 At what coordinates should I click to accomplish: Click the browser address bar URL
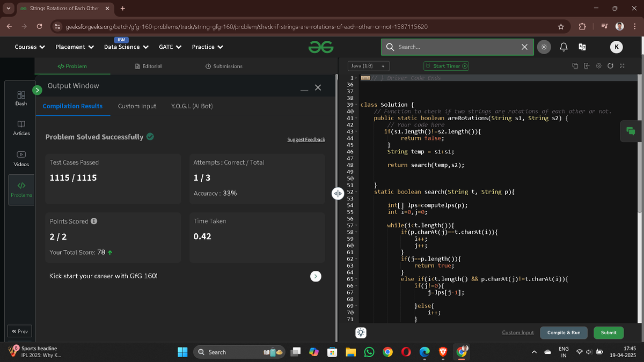(x=246, y=26)
